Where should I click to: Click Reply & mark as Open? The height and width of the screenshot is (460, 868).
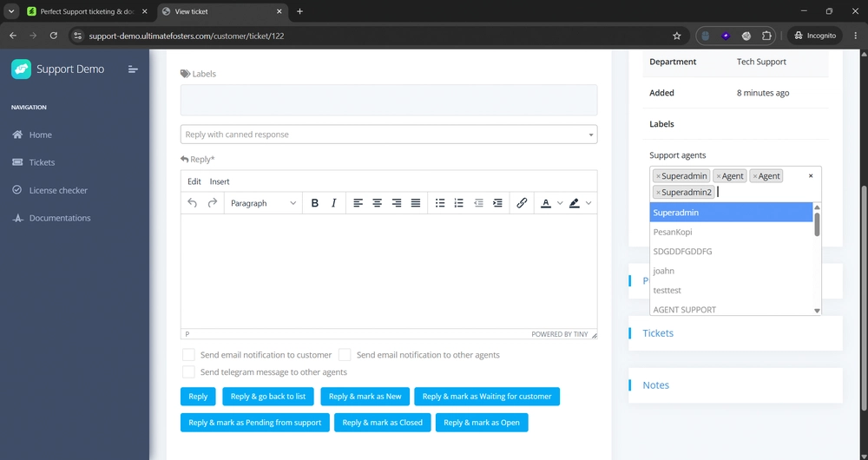click(x=482, y=423)
